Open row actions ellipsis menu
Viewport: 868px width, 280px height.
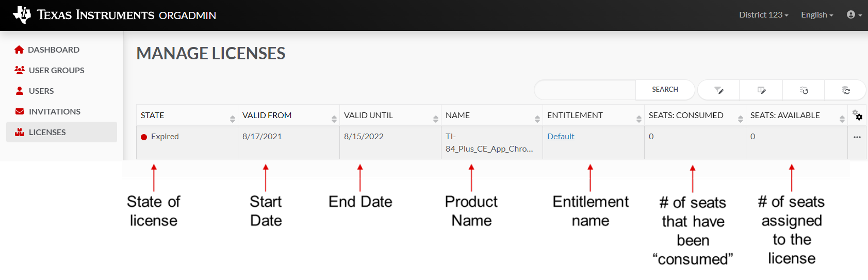[x=857, y=137]
